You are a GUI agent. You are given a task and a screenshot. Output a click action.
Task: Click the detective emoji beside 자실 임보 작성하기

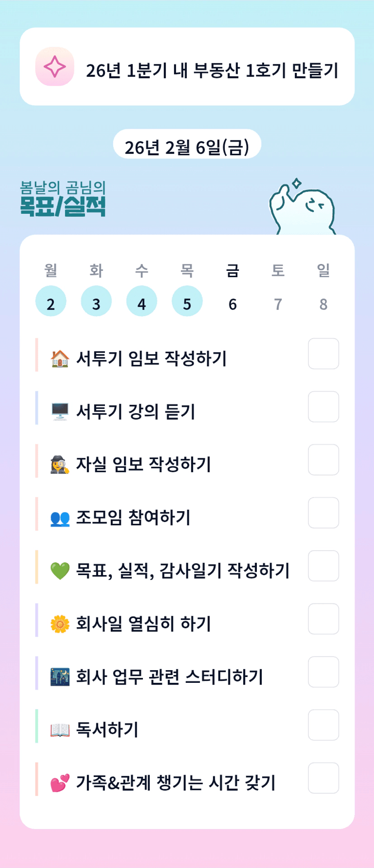point(60,465)
